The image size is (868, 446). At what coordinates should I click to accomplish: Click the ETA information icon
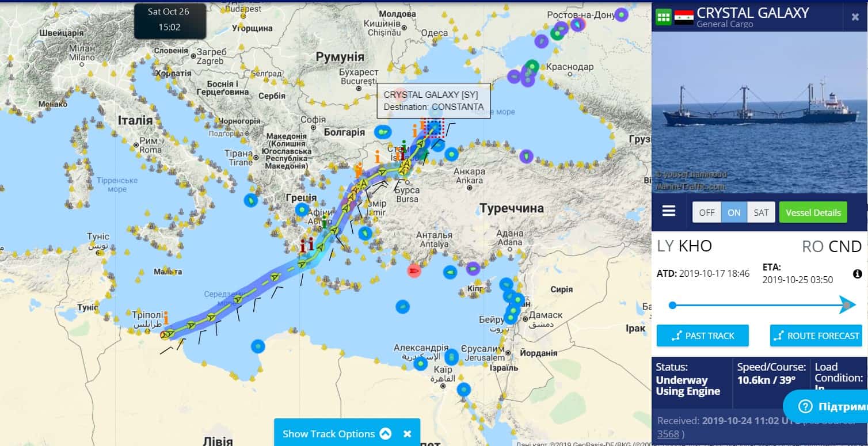(857, 274)
